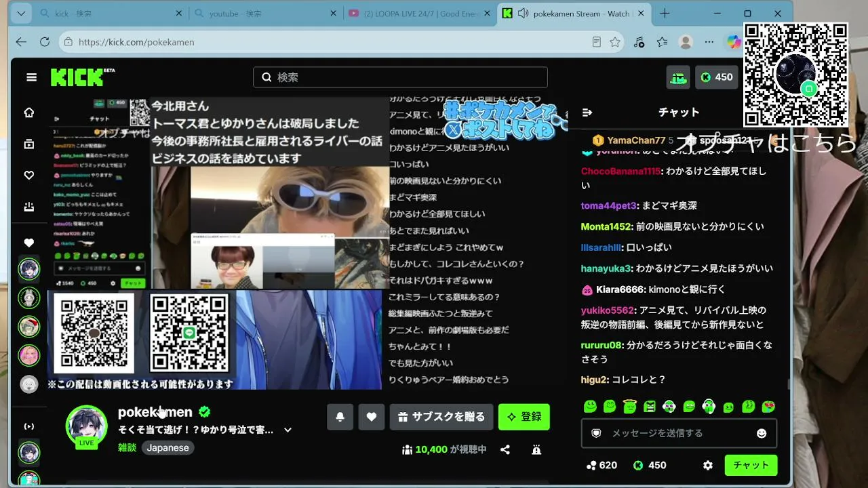Focus the メッセージを送信する chat input
This screenshot has height=488, width=868.
pyautogui.click(x=679, y=433)
